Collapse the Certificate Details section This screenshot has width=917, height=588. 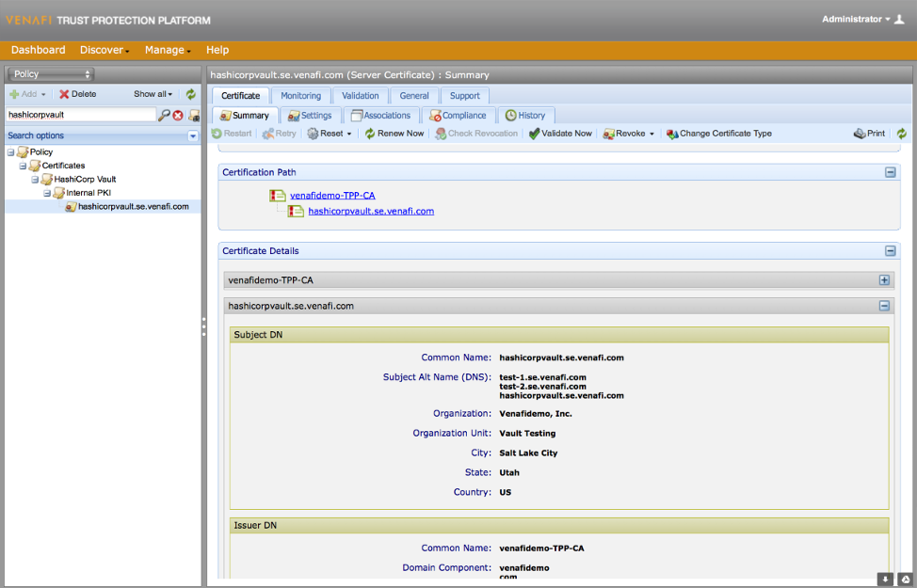890,251
